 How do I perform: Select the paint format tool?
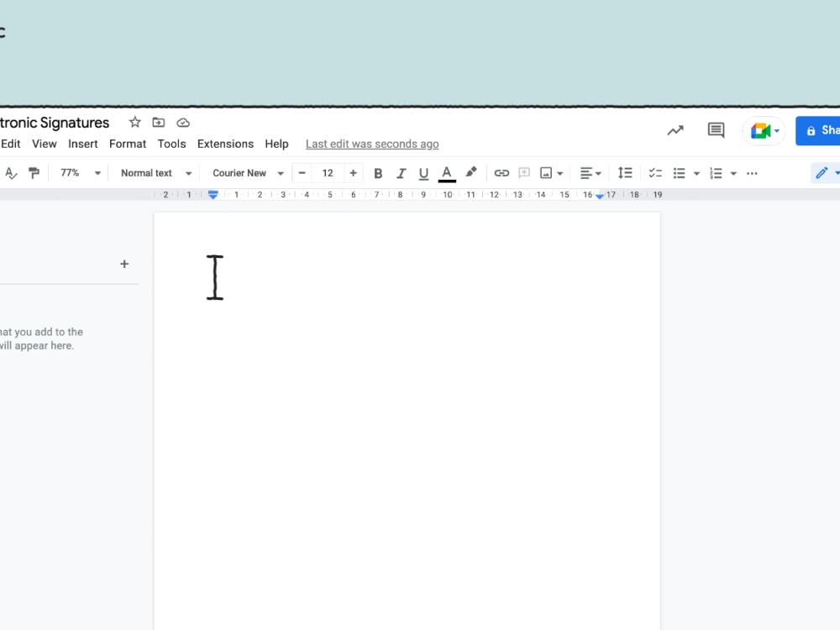(34, 173)
